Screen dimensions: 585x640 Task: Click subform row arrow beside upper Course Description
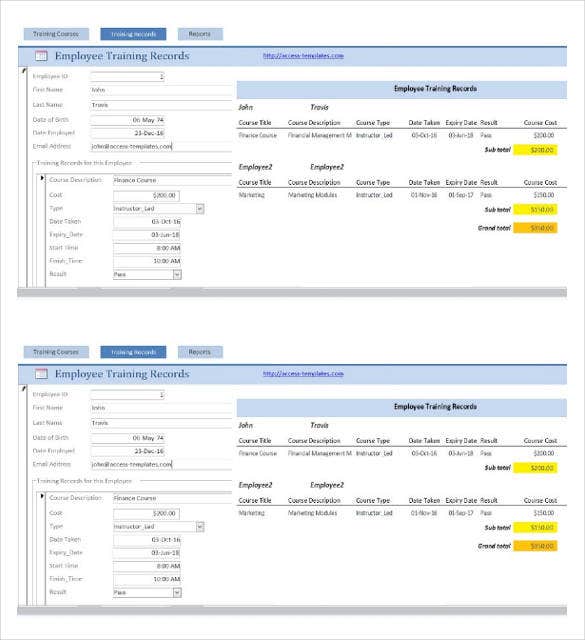(42, 178)
